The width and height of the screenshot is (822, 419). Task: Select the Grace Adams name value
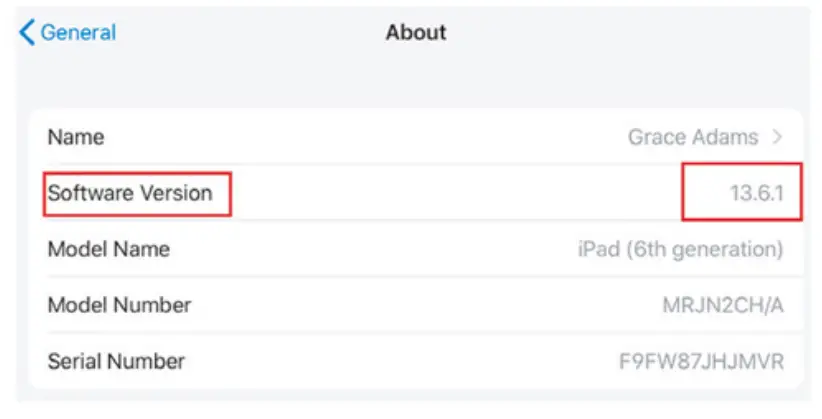click(x=693, y=137)
